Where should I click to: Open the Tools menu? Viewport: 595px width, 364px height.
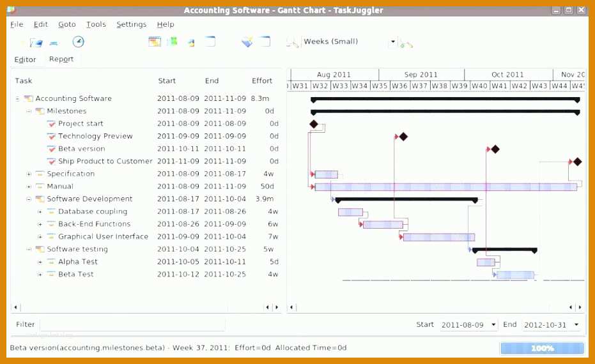coord(96,24)
